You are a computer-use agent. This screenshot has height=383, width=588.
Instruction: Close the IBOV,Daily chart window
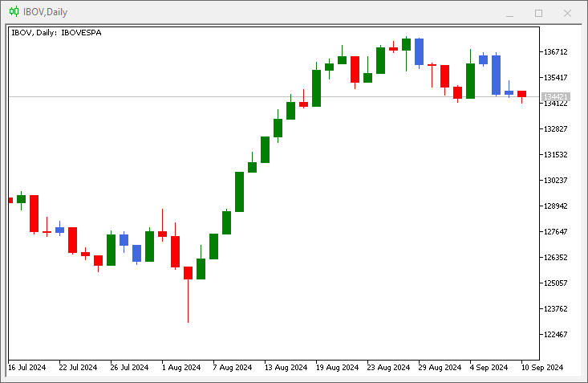coord(567,13)
